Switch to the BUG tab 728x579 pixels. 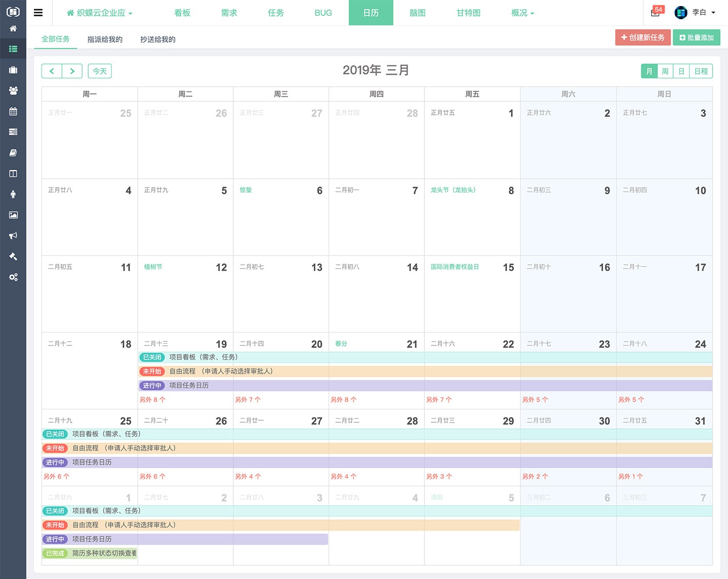pyautogui.click(x=323, y=13)
